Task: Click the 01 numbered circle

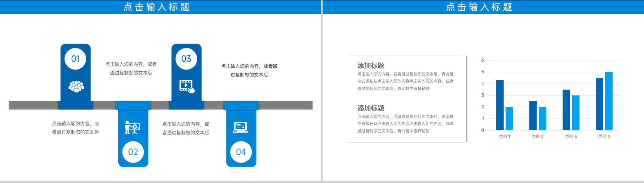Action: click(x=75, y=59)
